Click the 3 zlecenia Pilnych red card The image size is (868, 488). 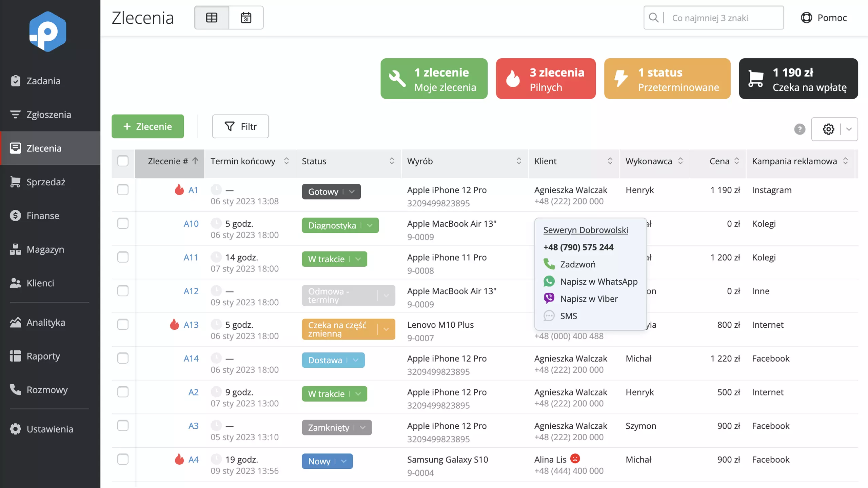coord(546,79)
